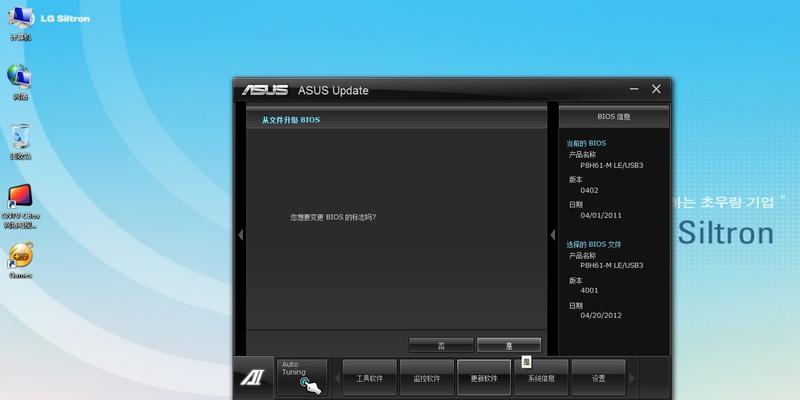Click the current BIOS date 04/01/2011
Viewport: 800px width, 400px height.
(x=601, y=215)
